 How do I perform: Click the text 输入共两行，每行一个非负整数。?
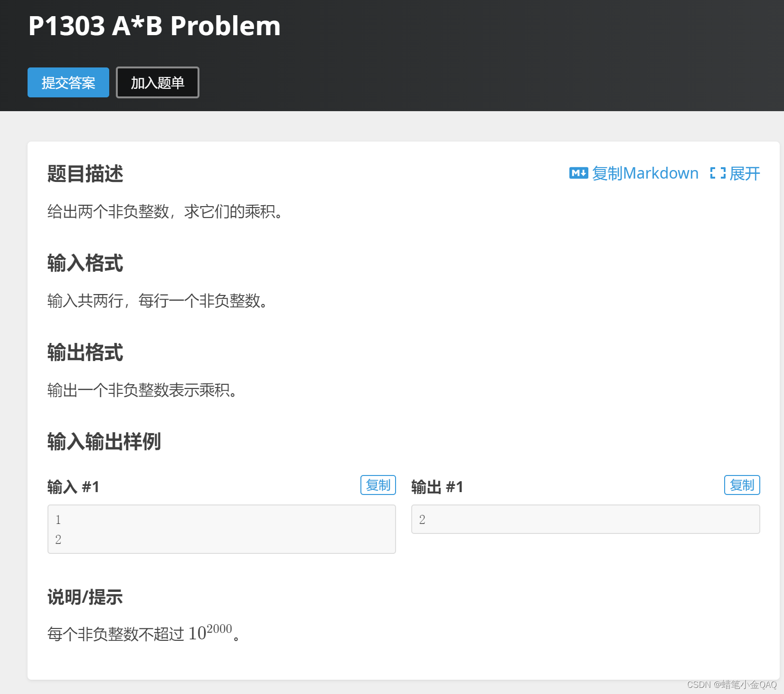pos(158,301)
